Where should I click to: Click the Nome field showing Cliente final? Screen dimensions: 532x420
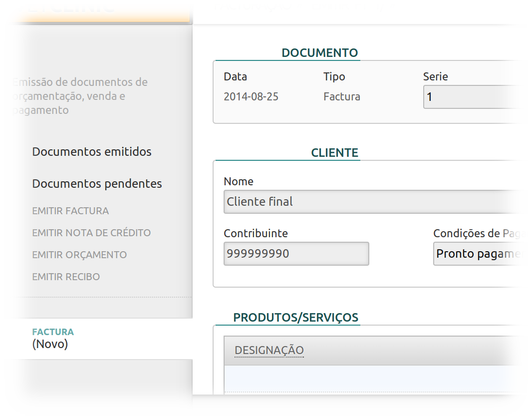pos(369,202)
